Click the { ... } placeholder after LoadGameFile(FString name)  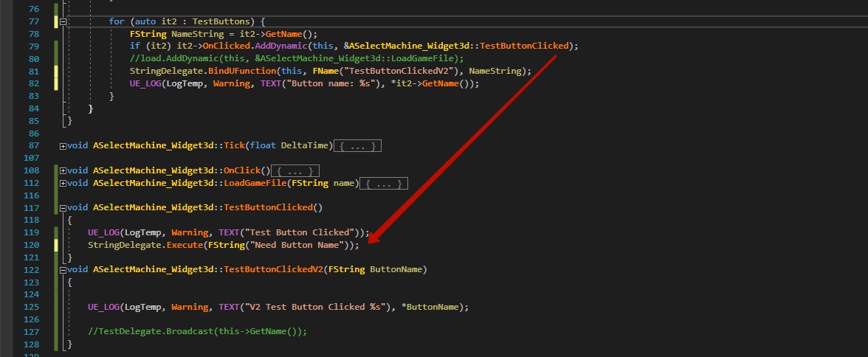(385, 183)
